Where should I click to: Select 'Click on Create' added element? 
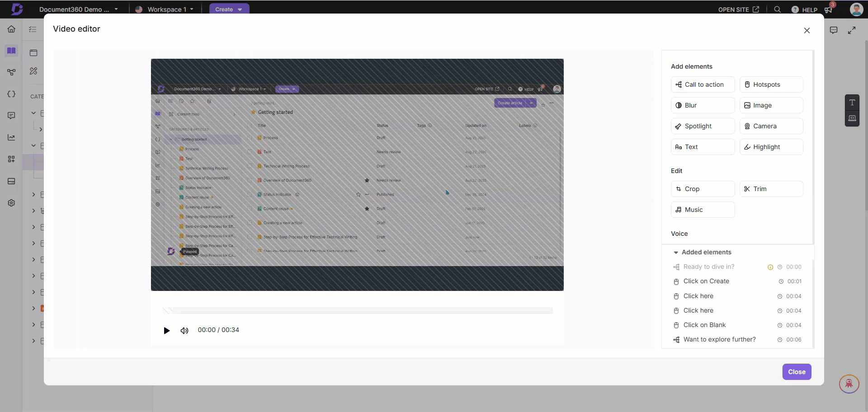[737, 281]
